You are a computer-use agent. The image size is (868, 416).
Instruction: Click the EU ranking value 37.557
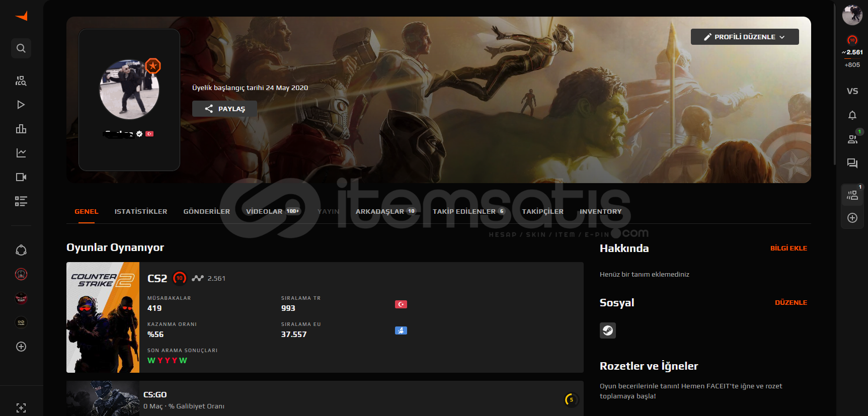[x=294, y=335]
